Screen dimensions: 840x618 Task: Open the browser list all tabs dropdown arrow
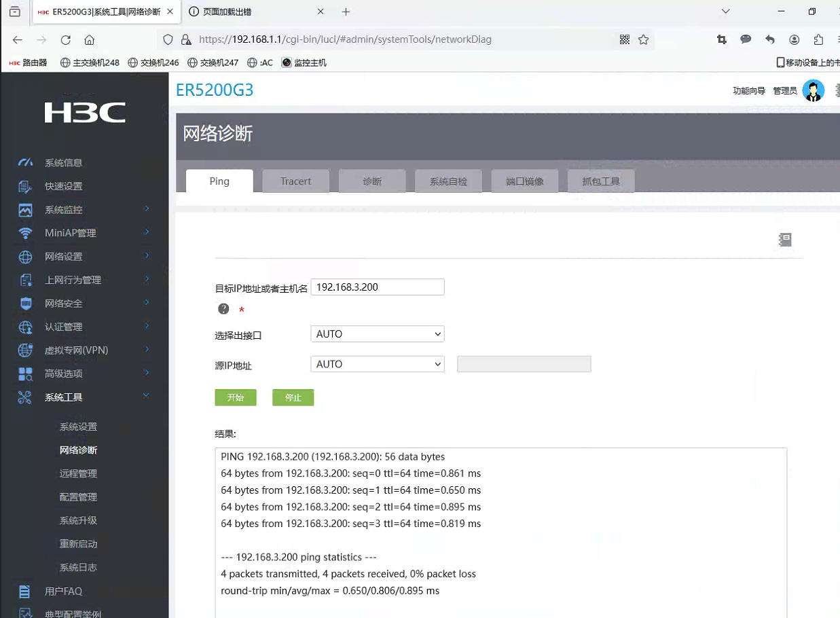click(x=726, y=12)
